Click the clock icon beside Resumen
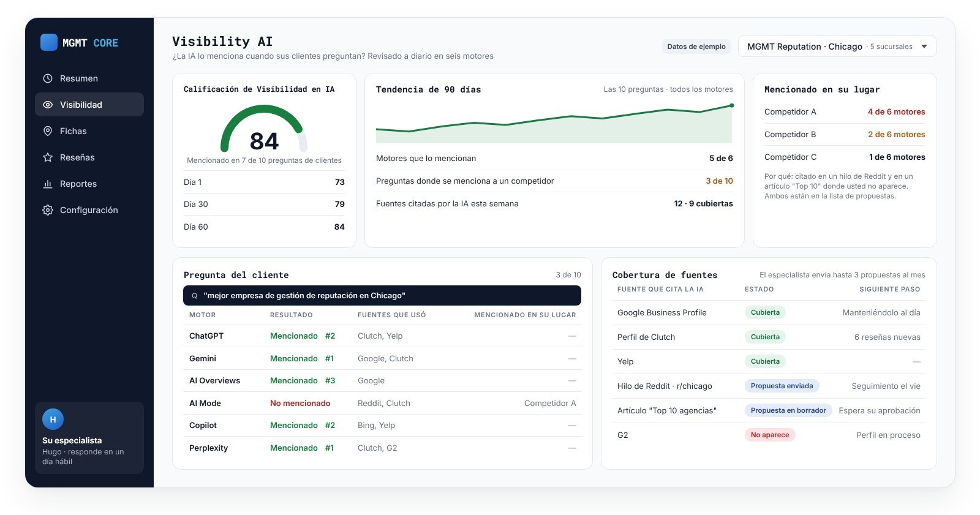980x515 pixels. click(48, 78)
